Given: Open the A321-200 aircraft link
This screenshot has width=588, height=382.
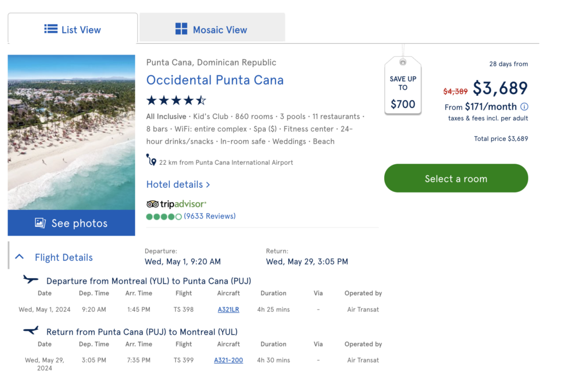Looking at the screenshot, I should click(229, 360).
